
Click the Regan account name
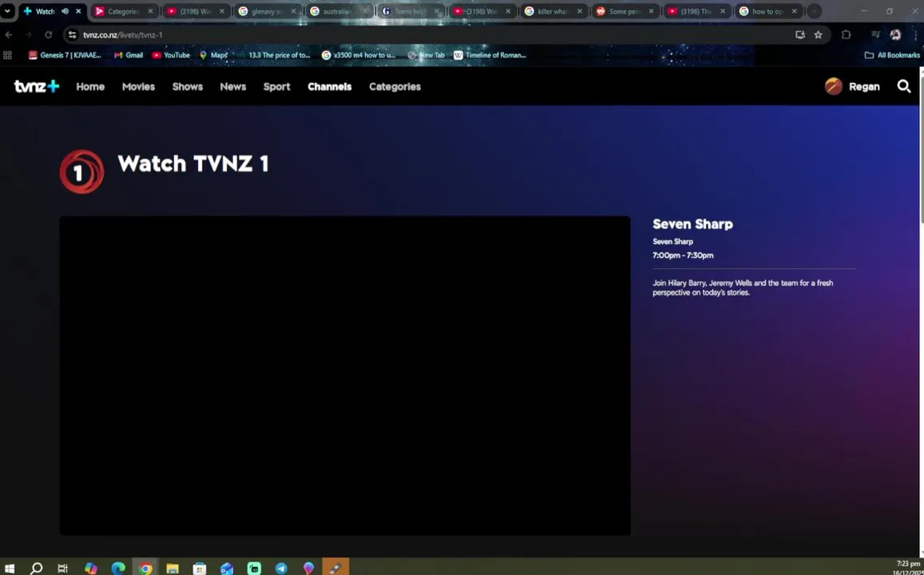coord(864,86)
